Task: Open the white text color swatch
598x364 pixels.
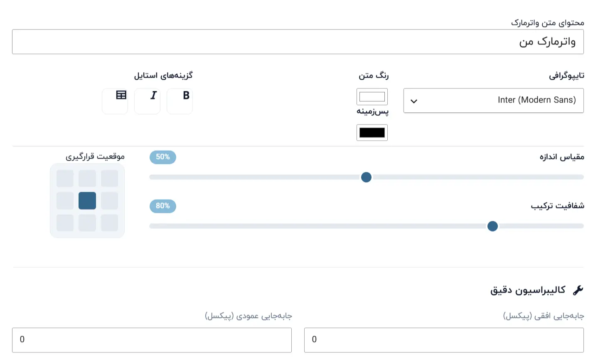Action: pos(372,97)
